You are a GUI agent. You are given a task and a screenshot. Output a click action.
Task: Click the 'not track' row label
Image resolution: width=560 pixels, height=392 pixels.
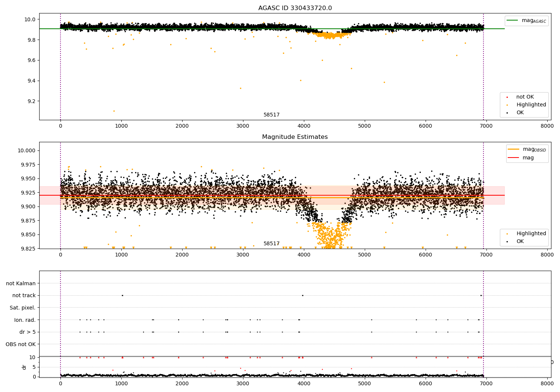[24, 296]
